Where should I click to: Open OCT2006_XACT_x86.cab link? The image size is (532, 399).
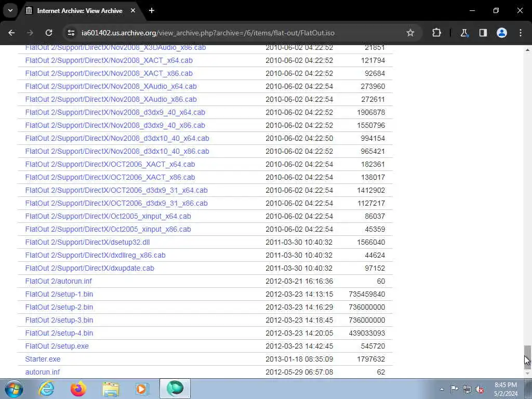pos(110,177)
